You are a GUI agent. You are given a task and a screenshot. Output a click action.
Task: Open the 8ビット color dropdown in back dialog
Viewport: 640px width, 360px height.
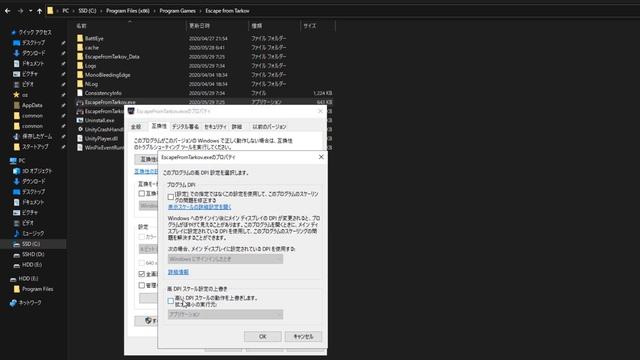coord(148,249)
